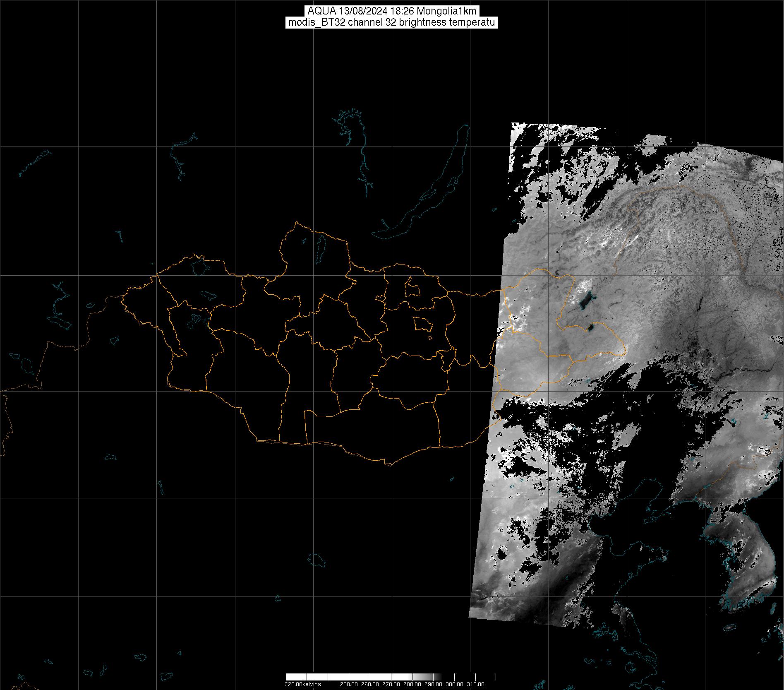Viewport: 784px width, 690px height.
Task: Click the 220.00kelvins colorbar label
Action: click(302, 684)
